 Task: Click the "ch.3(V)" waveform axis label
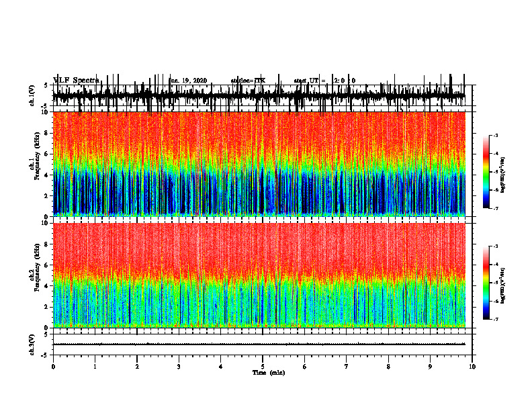coord(32,345)
